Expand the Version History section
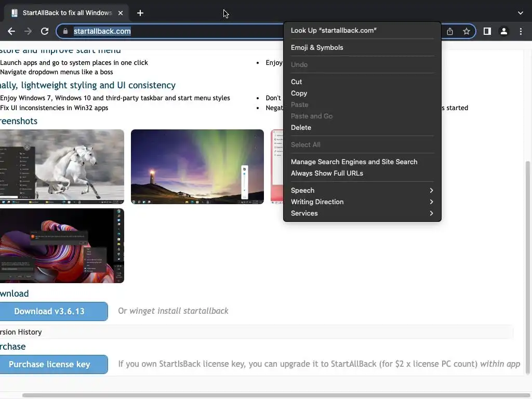 point(256,332)
